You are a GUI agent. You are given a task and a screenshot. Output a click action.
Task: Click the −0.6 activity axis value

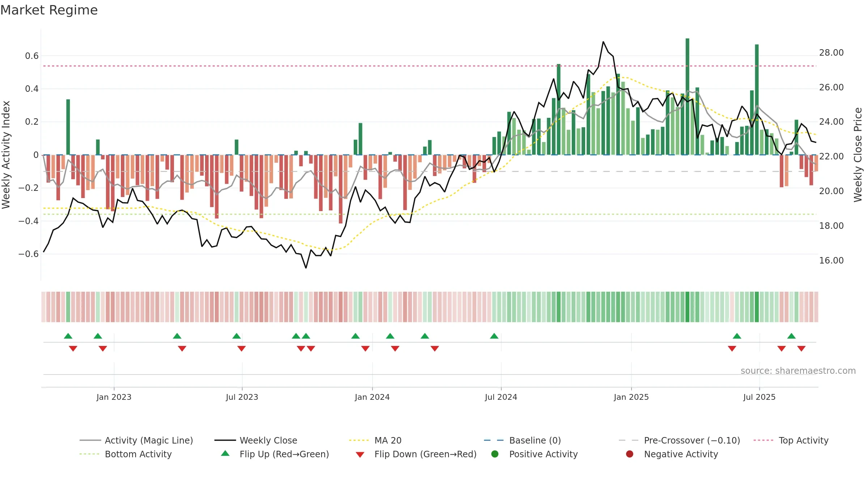tap(29, 254)
